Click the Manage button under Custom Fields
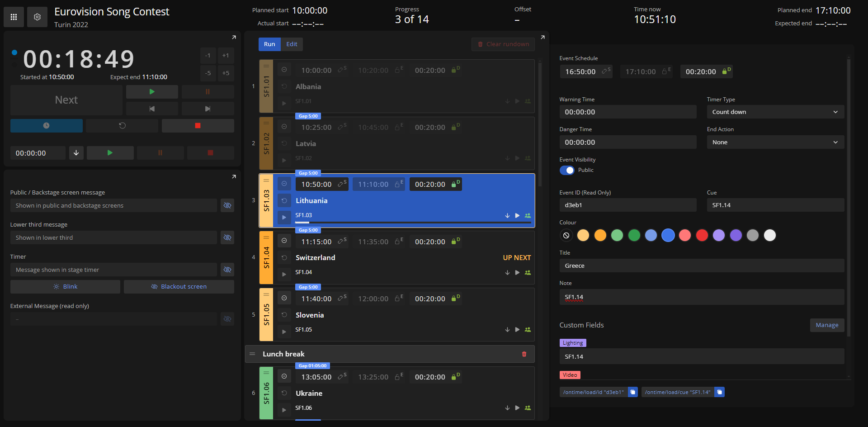This screenshot has height=427, width=868. coord(827,325)
